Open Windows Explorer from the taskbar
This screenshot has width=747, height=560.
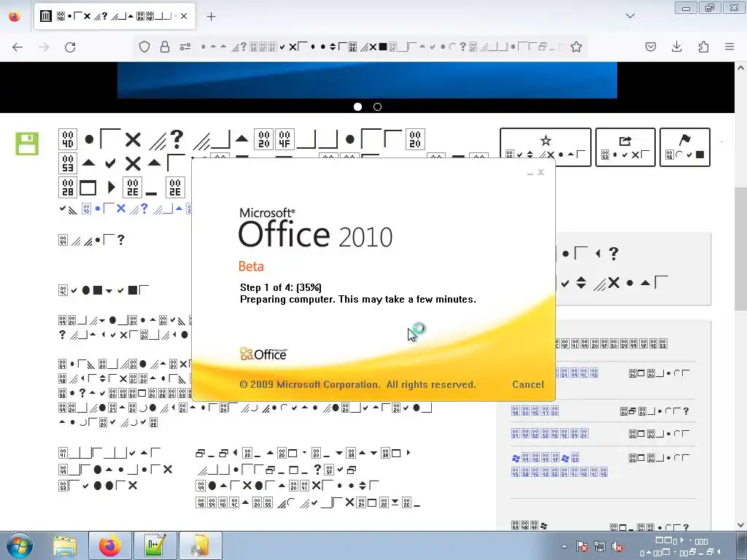[65, 545]
